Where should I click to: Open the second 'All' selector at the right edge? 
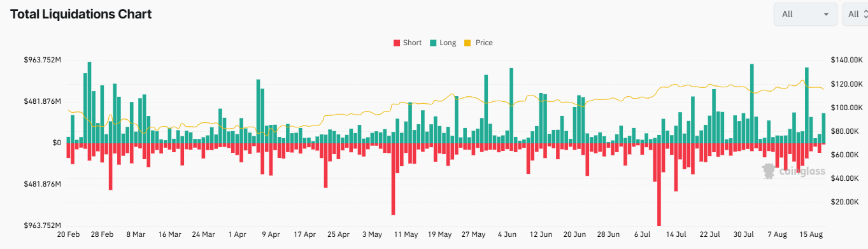(x=855, y=14)
